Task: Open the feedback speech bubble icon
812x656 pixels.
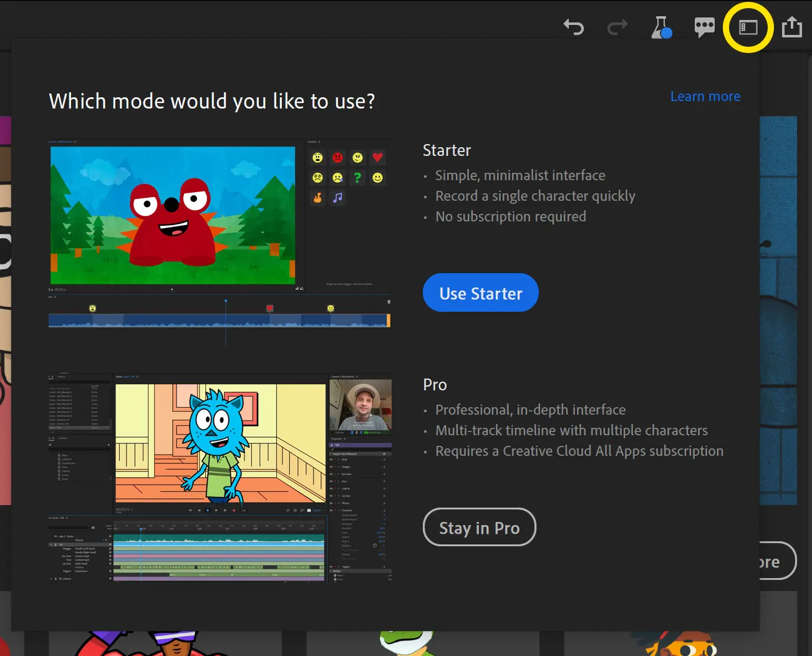Action: 704,27
